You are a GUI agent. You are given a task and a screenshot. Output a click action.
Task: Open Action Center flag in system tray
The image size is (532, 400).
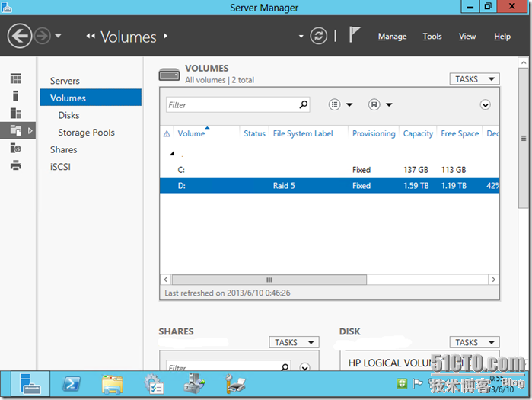coord(417,384)
